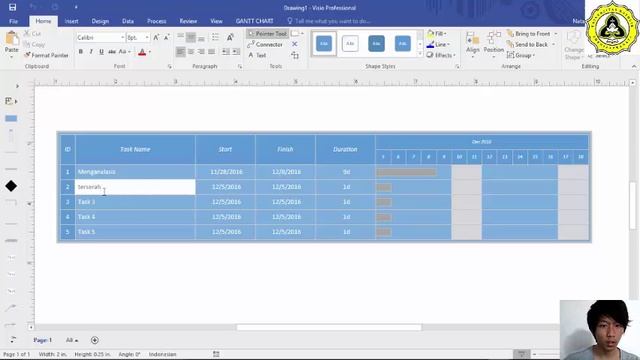Click the Decrease Indent icon
This screenshot has height=360, width=640.
(226, 52)
